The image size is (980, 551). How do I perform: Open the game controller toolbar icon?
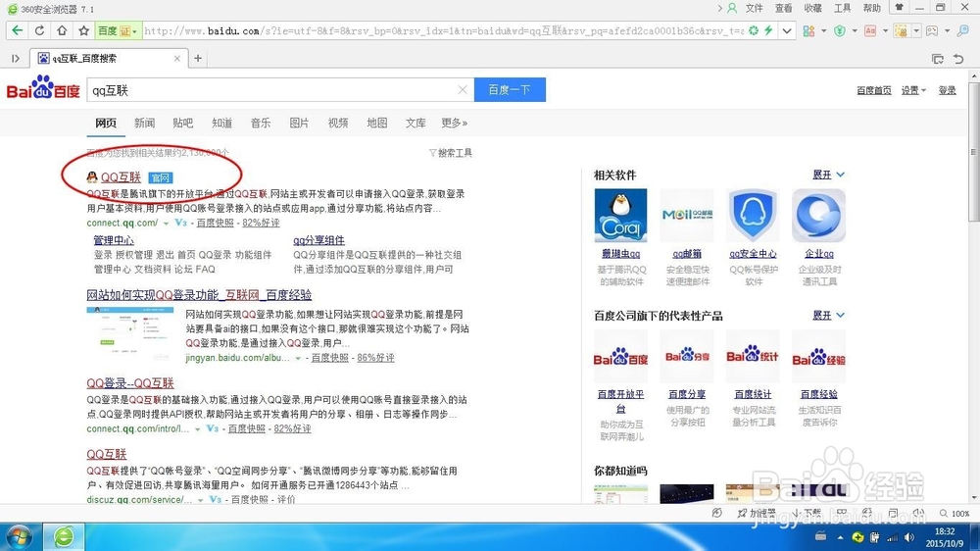932,30
